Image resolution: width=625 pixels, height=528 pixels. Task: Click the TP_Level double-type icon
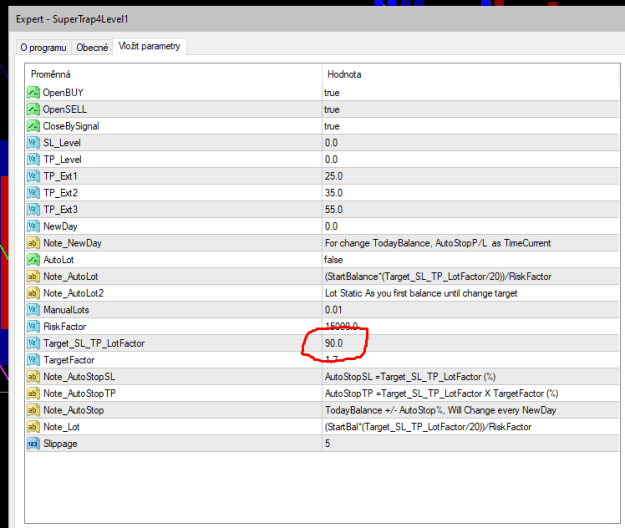click(x=33, y=160)
